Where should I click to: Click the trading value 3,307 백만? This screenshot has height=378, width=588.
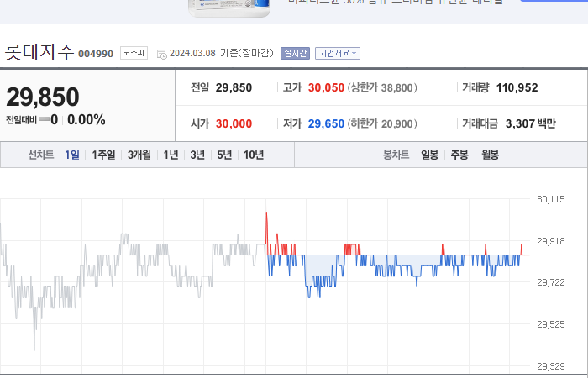[531, 123]
